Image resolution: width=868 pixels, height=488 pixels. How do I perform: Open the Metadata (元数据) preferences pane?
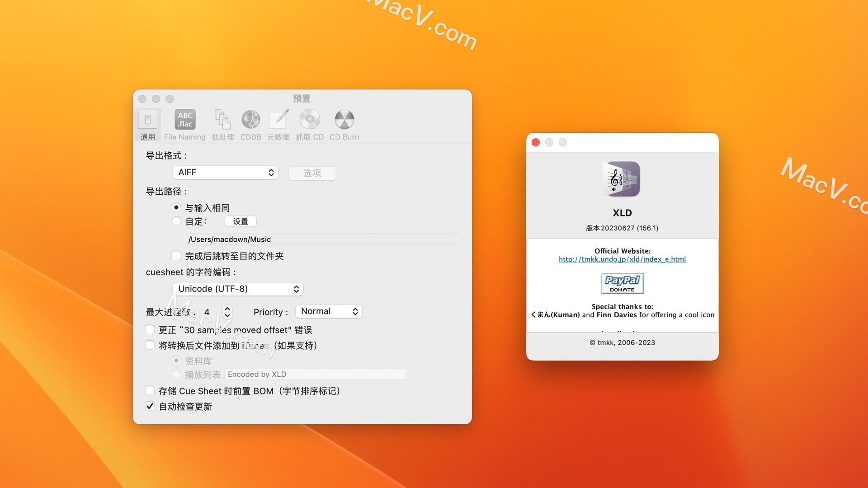click(x=278, y=125)
